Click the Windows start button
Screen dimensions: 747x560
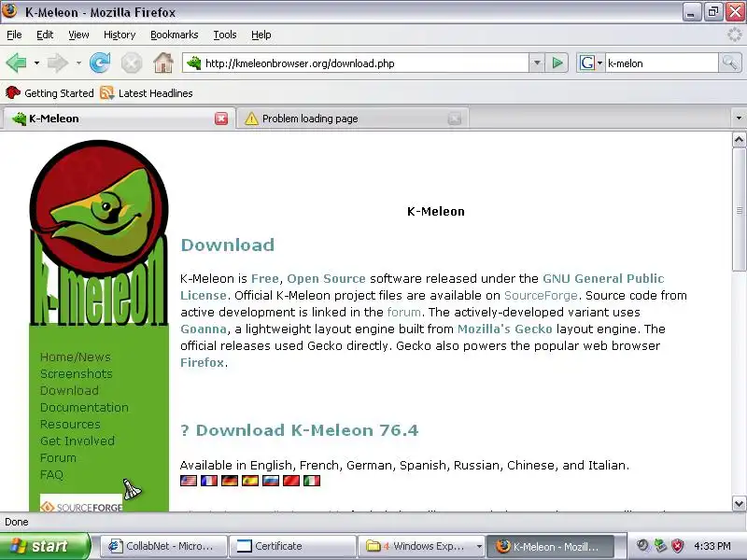click(45, 546)
